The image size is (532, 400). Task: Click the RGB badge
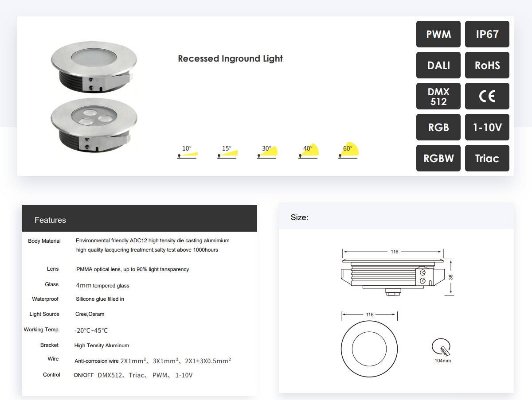tap(438, 127)
